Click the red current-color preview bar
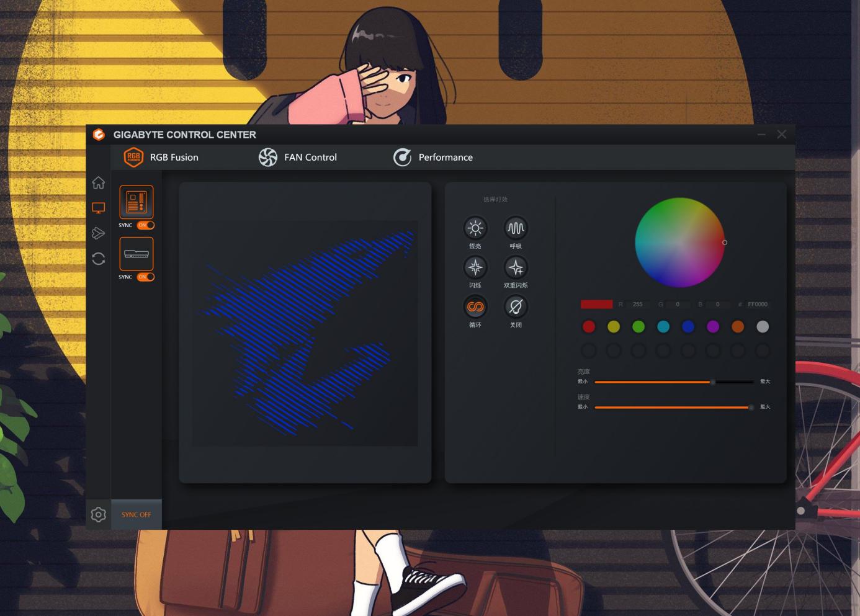Image resolution: width=860 pixels, height=616 pixels. (x=596, y=304)
